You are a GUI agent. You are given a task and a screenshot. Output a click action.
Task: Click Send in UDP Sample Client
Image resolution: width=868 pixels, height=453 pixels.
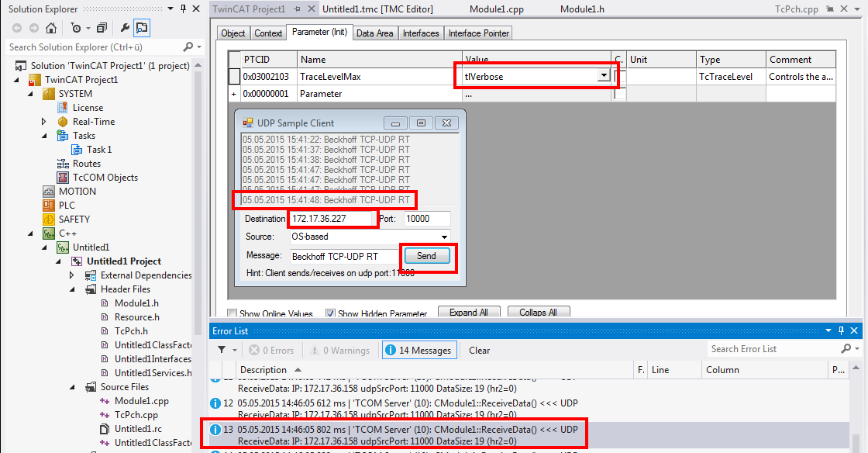426,256
